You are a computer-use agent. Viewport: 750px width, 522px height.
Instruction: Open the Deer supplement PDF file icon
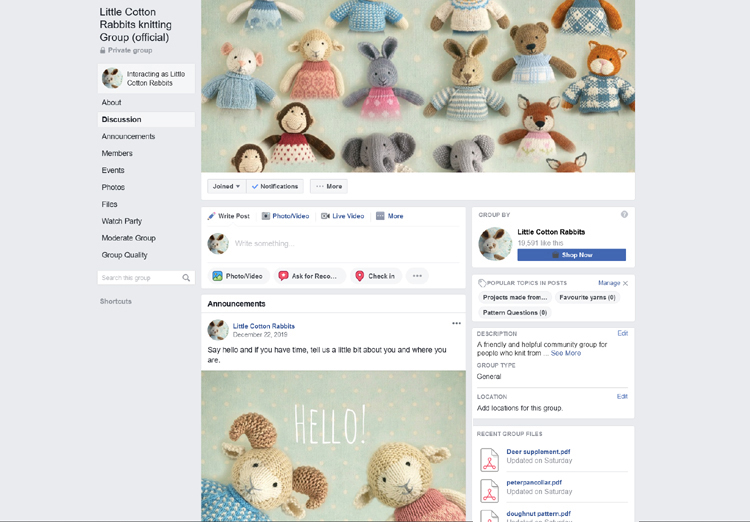click(x=489, y=459)
